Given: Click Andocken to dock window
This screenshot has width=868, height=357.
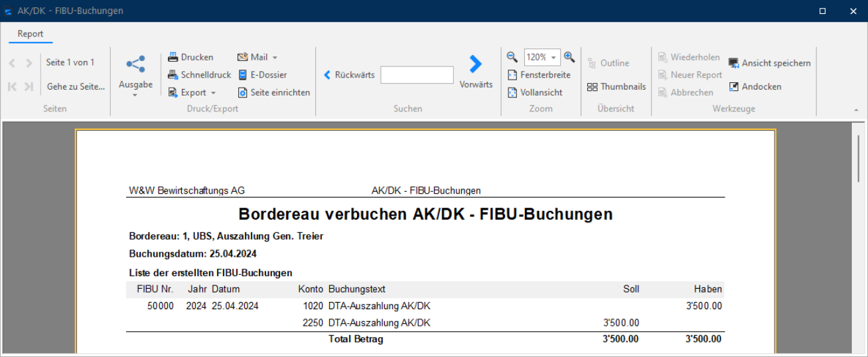Looking at the screenshot, I should pyautogui.click(x=755, y=87).
